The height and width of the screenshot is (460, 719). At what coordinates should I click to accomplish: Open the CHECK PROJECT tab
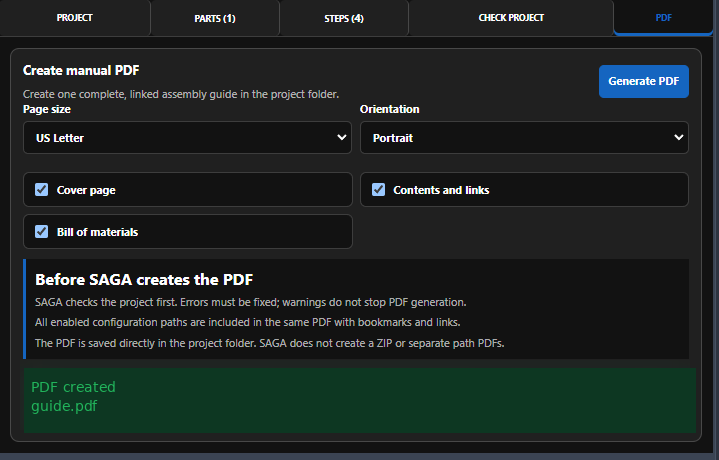(x=511, y=18)
